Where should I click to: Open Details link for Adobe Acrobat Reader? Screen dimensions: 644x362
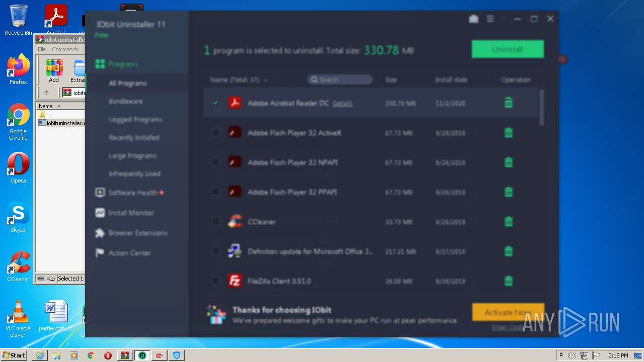click(343, 104)
